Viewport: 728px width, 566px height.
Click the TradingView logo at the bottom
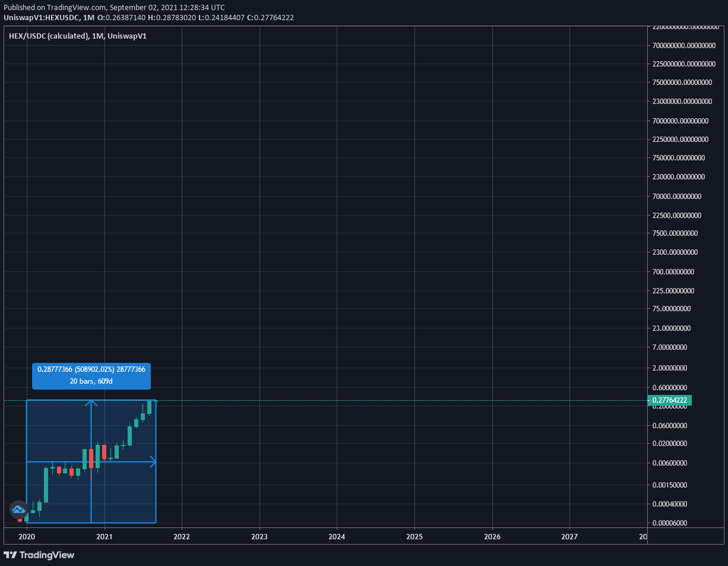pos(39,554)
